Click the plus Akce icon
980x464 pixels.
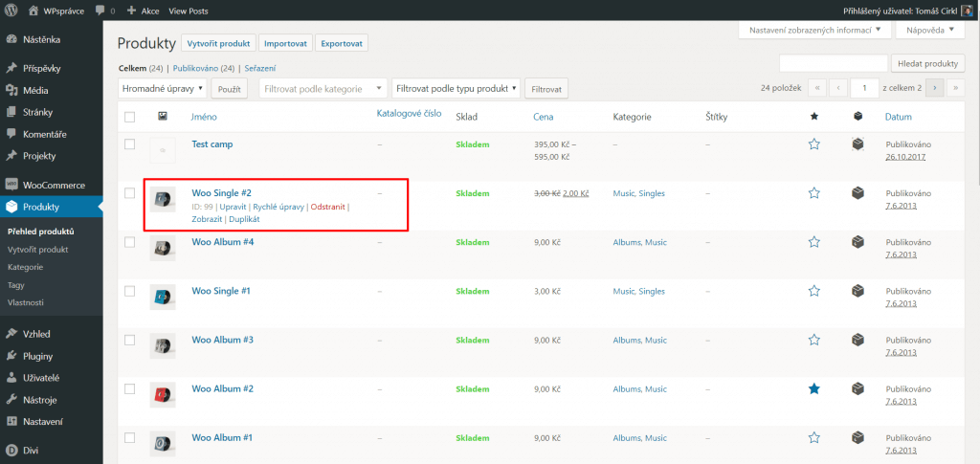coord(131,11)
